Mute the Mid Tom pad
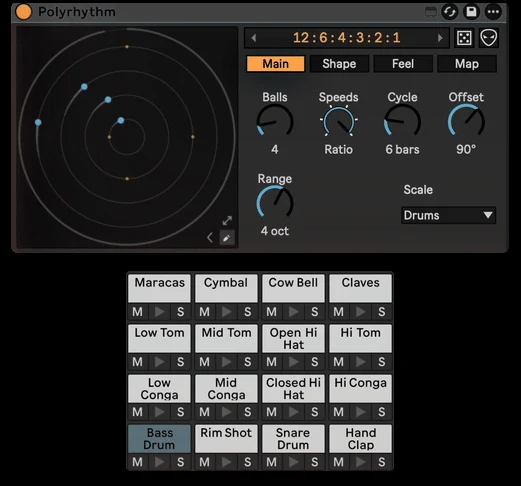Viewport: 521px width, 486px height. [x=205, y=362]
